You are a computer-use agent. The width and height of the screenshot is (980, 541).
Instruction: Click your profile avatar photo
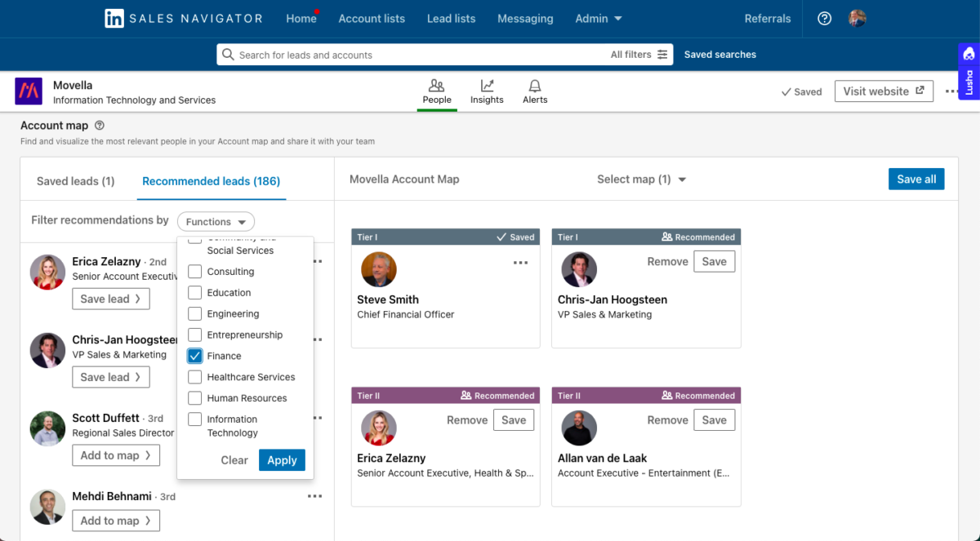click(x=857, y=18)
